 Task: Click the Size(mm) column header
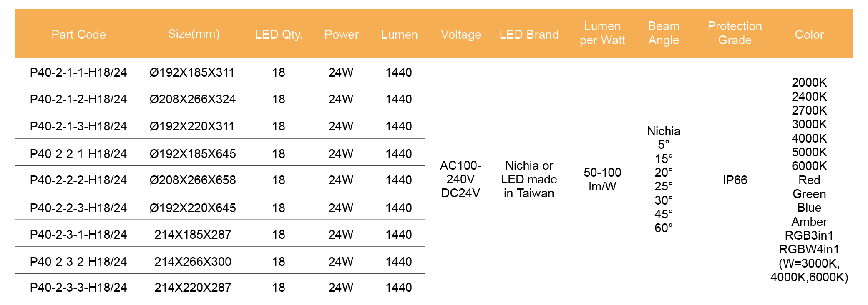194,34
